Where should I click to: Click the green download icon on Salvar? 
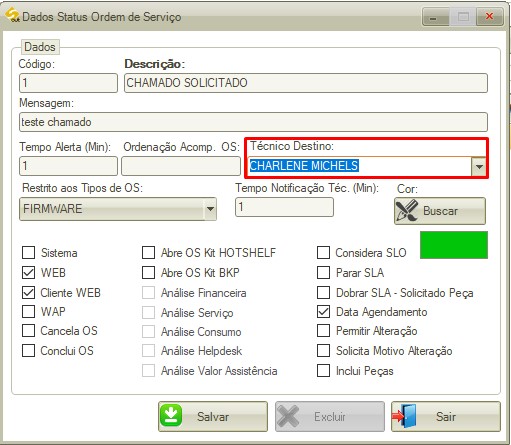point(171,416)
